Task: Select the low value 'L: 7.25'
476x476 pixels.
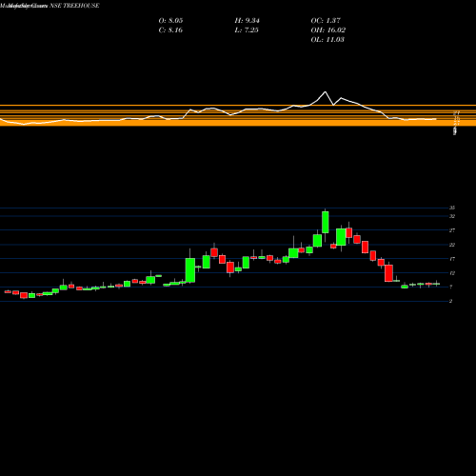Action: [x=247, y=30]
